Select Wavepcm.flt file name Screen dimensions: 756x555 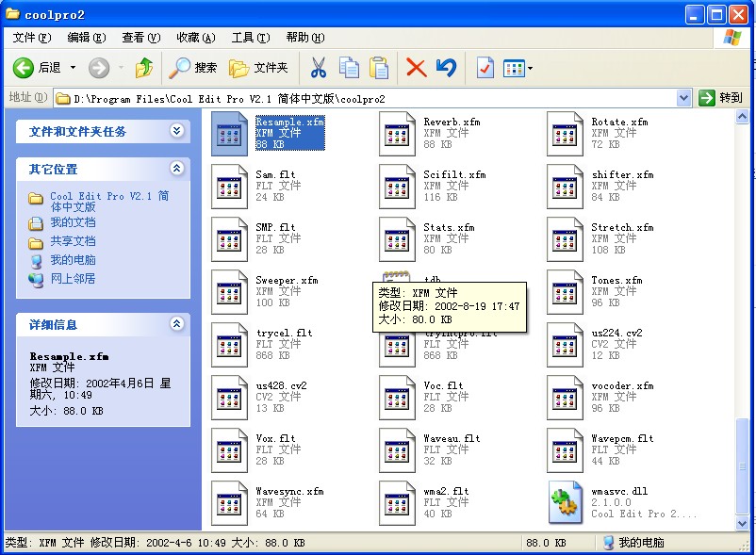click(622, 438)
